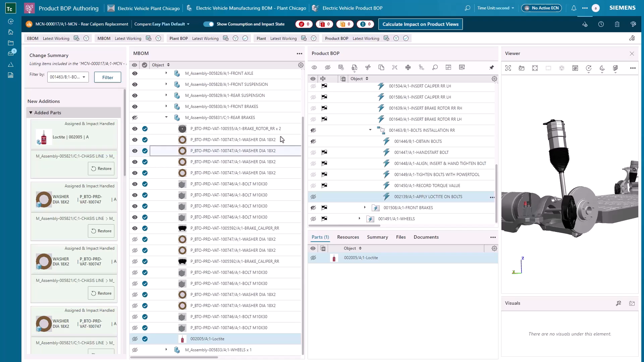Screen dimensions: 644x362
Task: Collapse 001463/B;1-BOLTS INSTALLATION RR node
Action: click(370, 130)
